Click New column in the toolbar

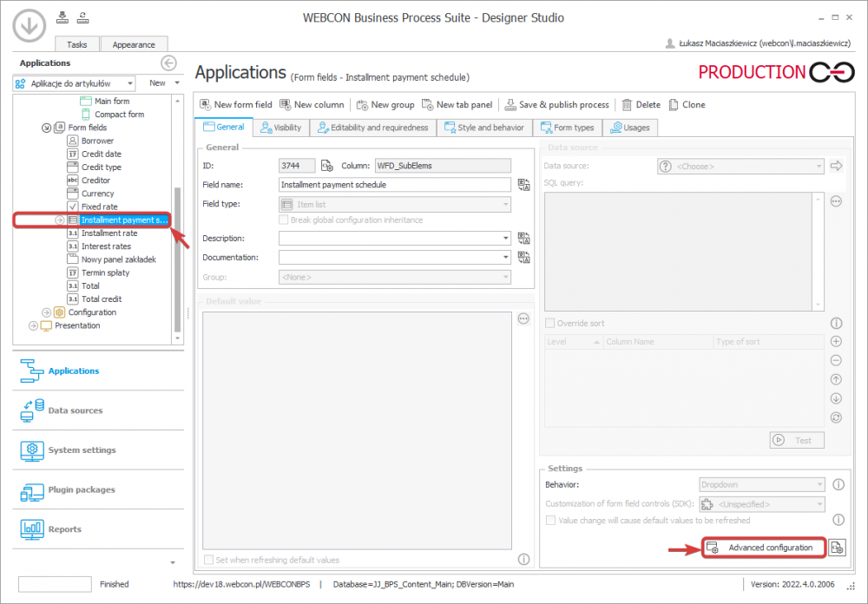312,105
